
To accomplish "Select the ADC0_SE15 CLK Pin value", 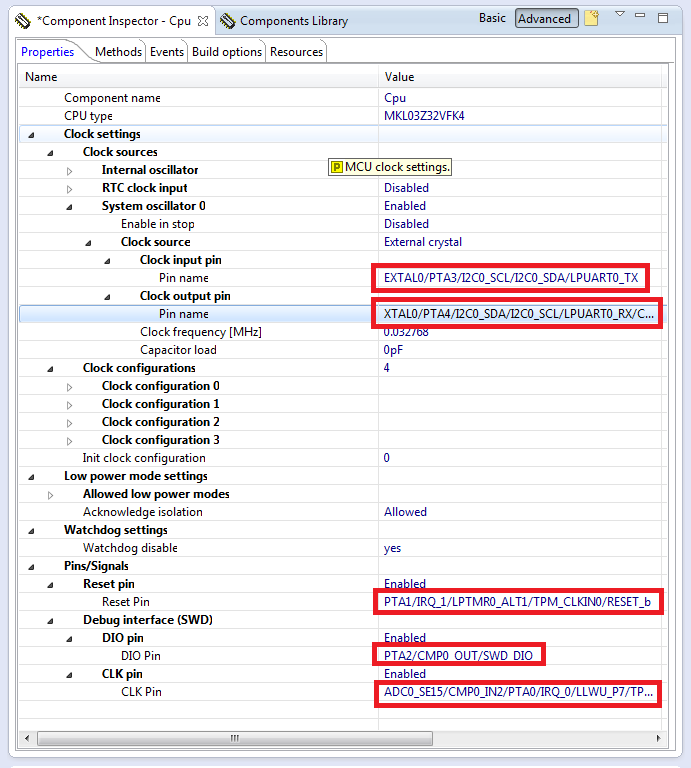I will pos(518,692).
